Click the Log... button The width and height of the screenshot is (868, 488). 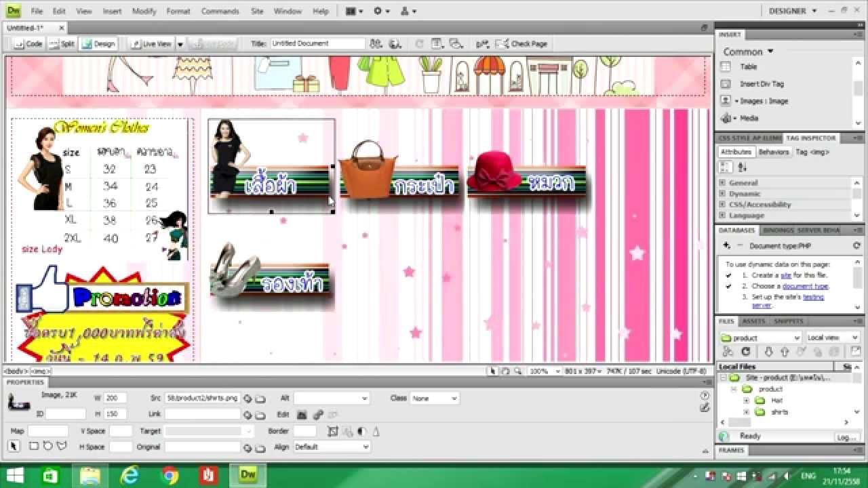tap(848, 437)
